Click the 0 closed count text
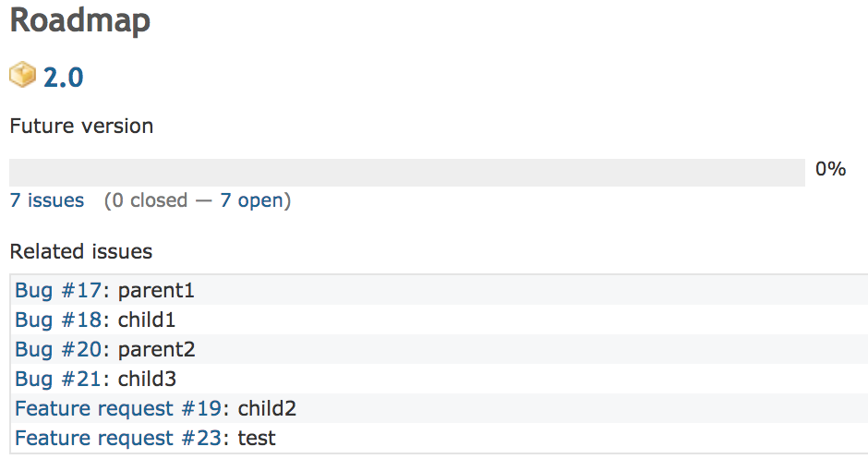 150,199
